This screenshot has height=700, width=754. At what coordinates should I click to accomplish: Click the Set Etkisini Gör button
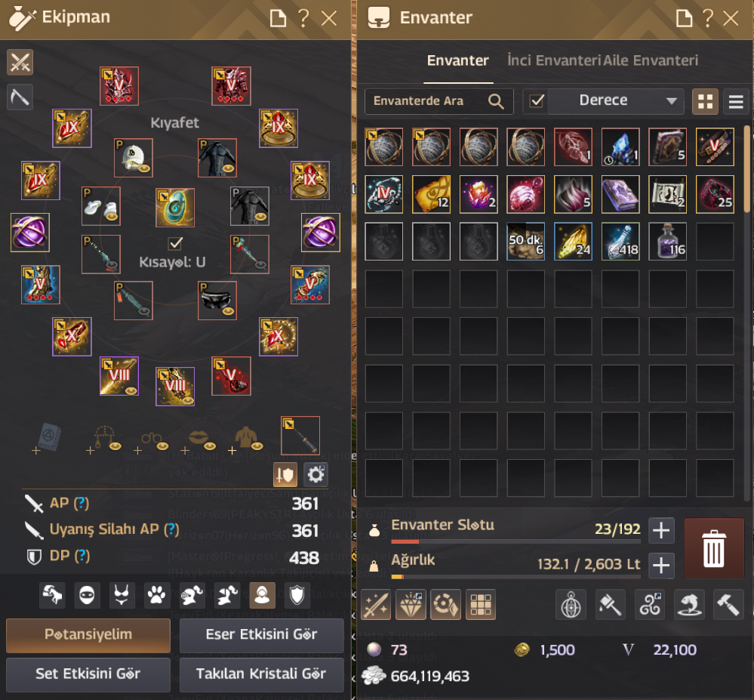point(88,674)
